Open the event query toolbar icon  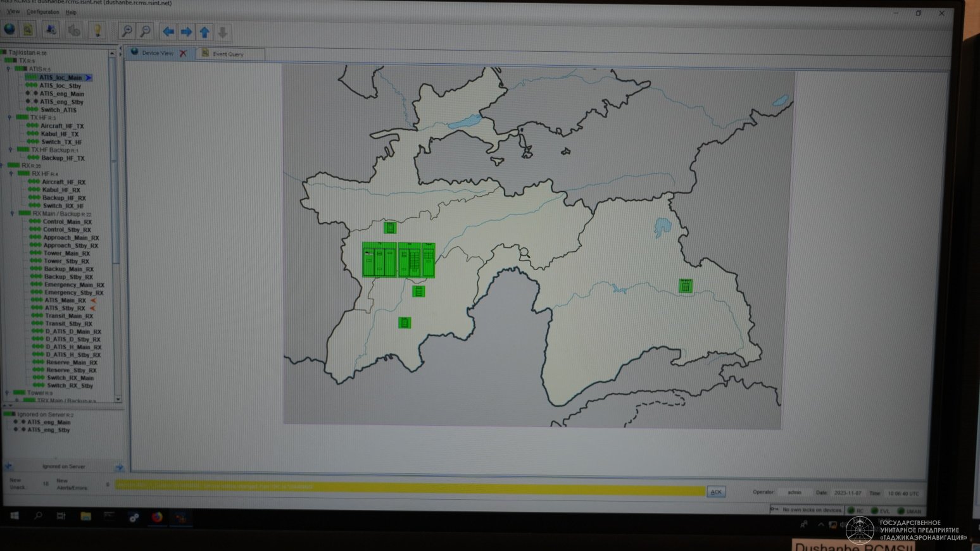pyautogui.click(x=28, y=29)
